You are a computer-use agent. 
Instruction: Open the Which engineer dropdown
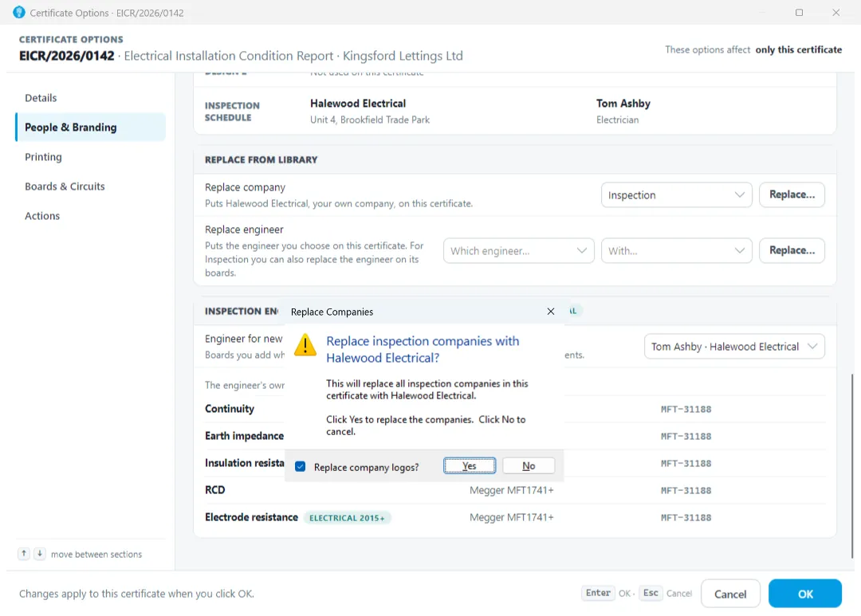(x=518, y=251)
